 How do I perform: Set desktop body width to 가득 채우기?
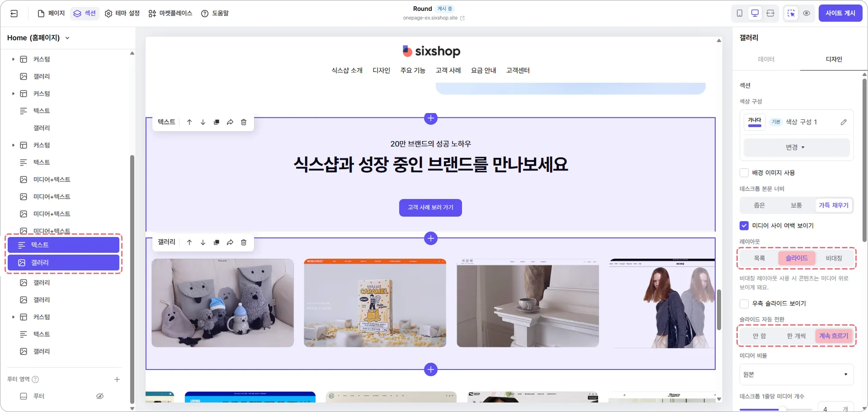[x=834, y=205]
